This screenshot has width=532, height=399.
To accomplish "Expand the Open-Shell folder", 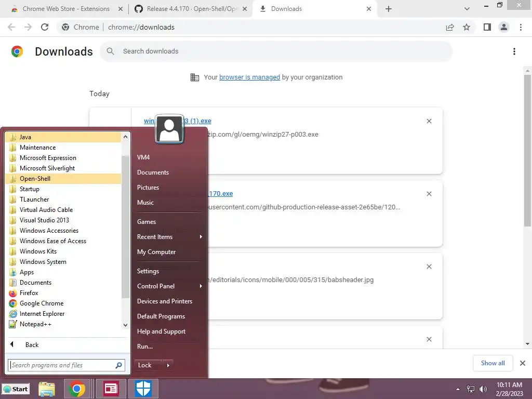I will click(63, 179).
